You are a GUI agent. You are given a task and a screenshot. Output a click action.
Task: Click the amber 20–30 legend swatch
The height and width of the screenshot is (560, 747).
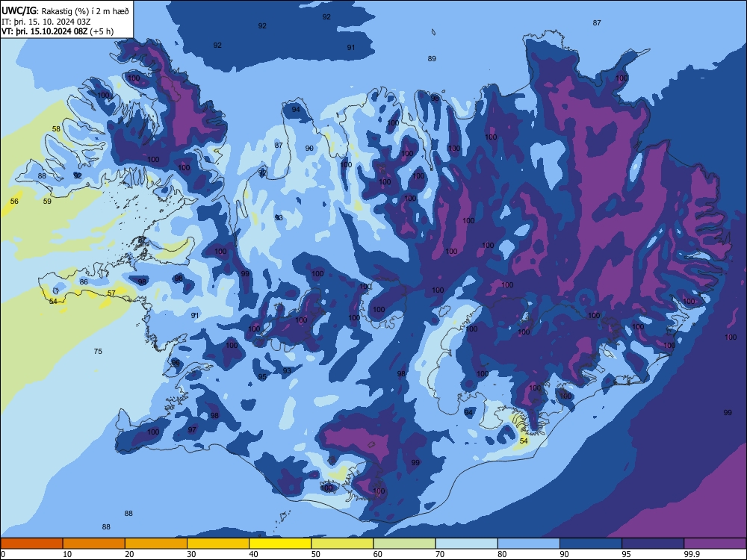pos(156,544)
